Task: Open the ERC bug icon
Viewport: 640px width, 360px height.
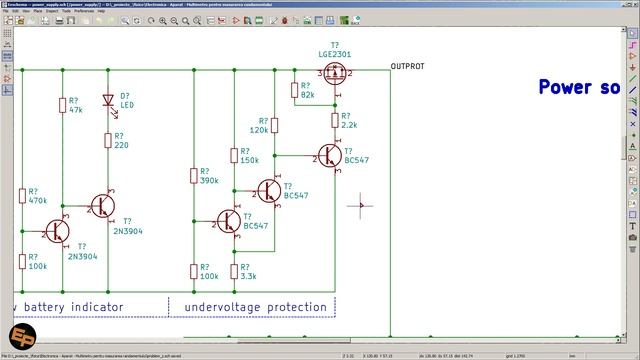Action: point(285,20)
